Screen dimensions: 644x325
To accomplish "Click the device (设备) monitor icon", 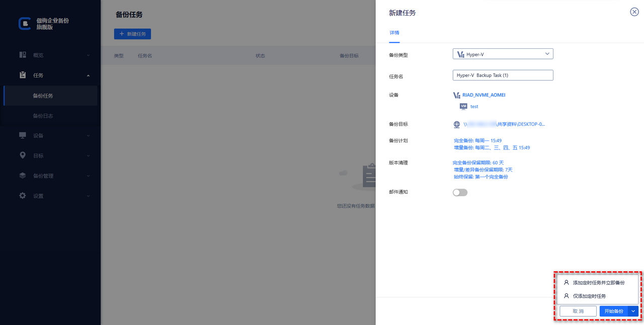I will [23, 135].
